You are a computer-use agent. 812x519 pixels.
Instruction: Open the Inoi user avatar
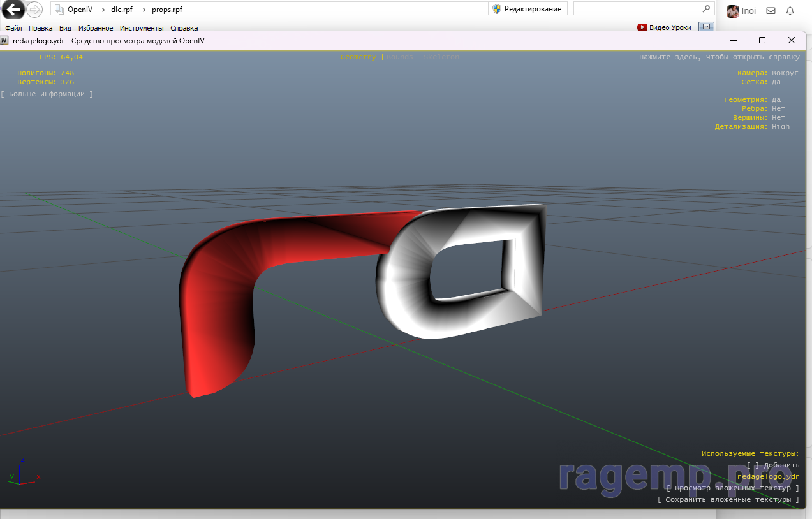click(733, 11)
